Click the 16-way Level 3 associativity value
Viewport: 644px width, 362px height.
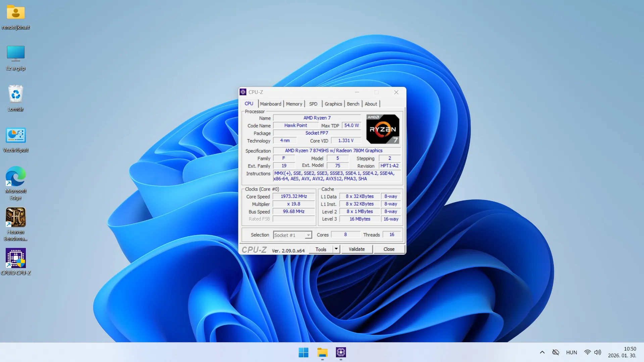[391, 219]
